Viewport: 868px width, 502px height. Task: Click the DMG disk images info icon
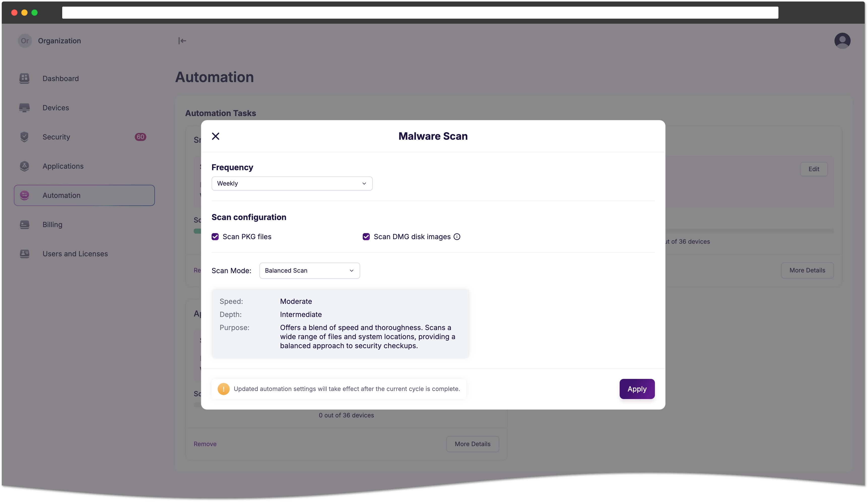457,237
